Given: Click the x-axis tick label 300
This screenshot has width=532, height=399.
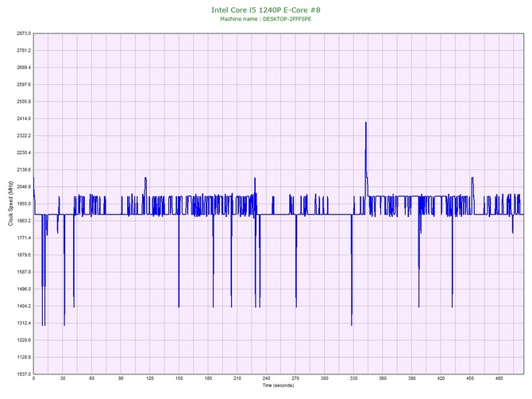Looking at the screenshot, I should point(325,378).
